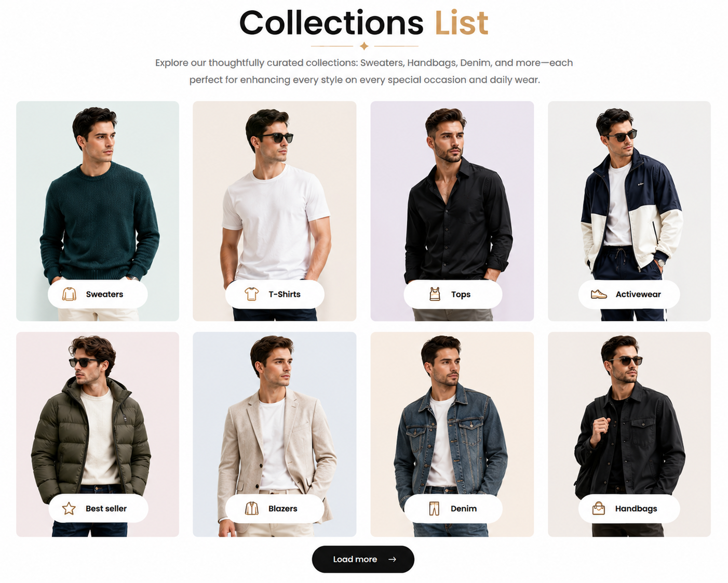
Task: Select the Activewear collection label
Action: tap(629, 294)
